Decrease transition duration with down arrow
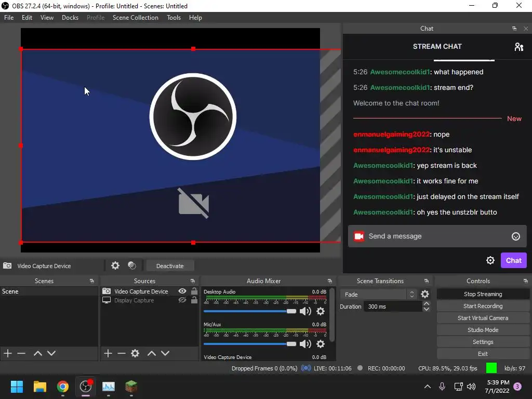 pyautogui.click(x=427, y=309)
